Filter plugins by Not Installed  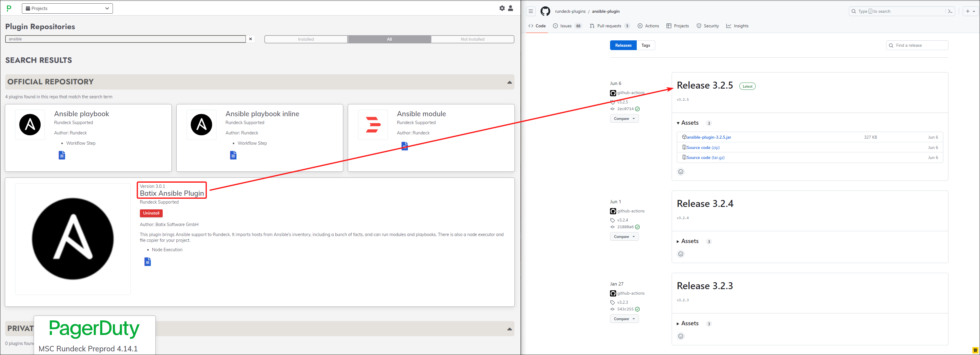(x=473, y=39)
